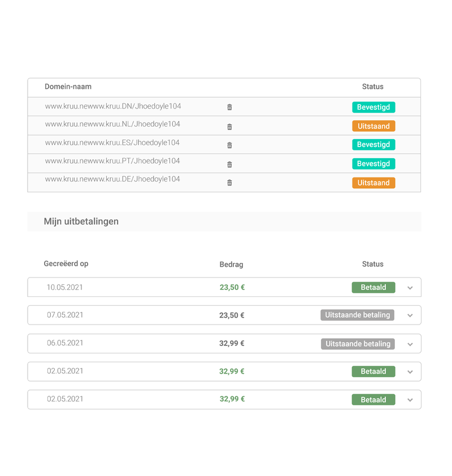This screenshot has width=452, height=476.
Task: Click the Gecreëerd op column header
Action: [x=66, y=263]
